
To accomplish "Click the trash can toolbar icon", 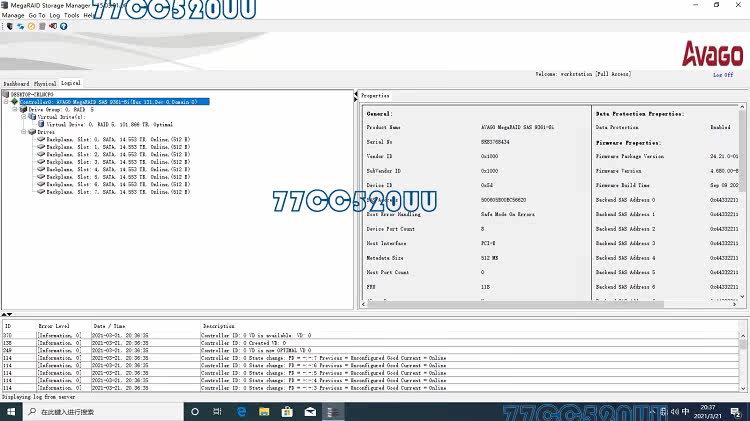I will [x=42, y=26].
